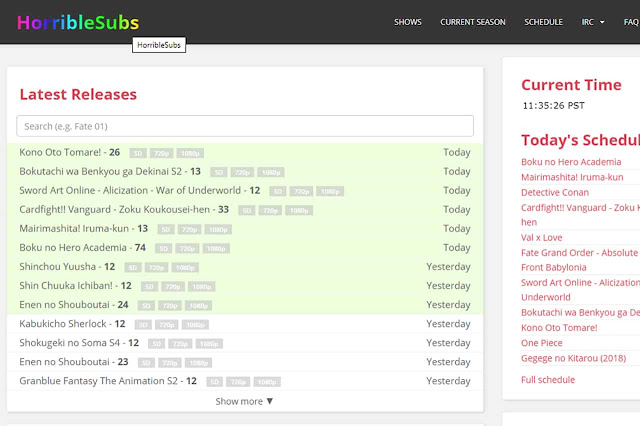The height and width of the screenshot is (426, 640).
Task: Select 1080p badge for Enen no Shouboutai 24
Action: pyautogui.click(x=198, y=306)
